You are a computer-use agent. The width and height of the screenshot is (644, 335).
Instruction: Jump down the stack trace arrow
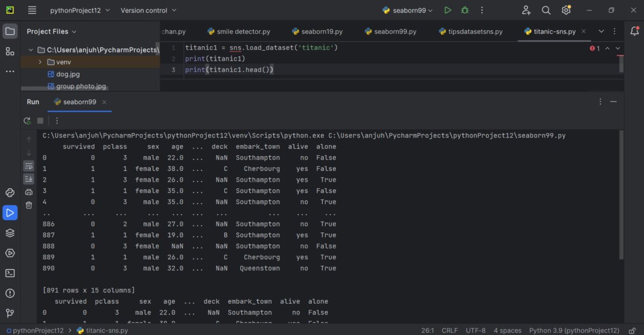[29, 153]
